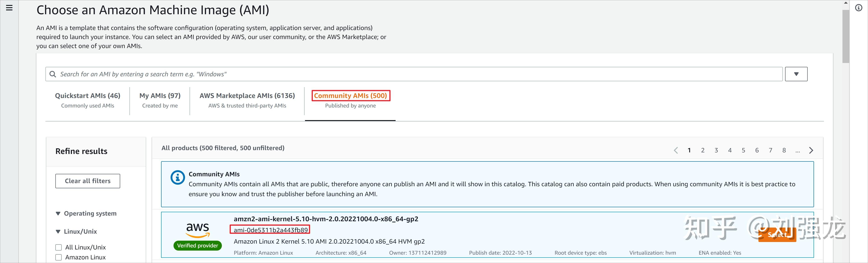The width and height of the screenshot is (868, 263).
Task: Go to the next results page
Action: coord(811,151)
